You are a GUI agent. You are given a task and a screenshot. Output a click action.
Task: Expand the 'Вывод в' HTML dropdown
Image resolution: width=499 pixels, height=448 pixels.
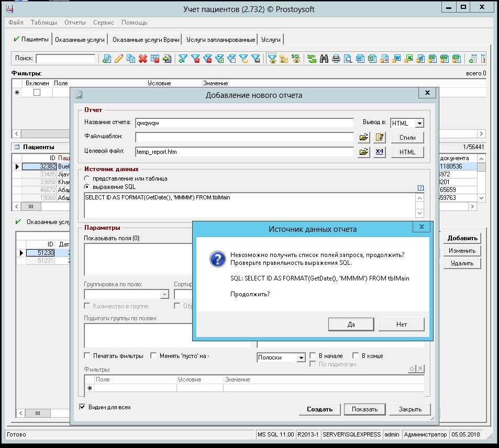pyautogui.click(x=419, y=124)
